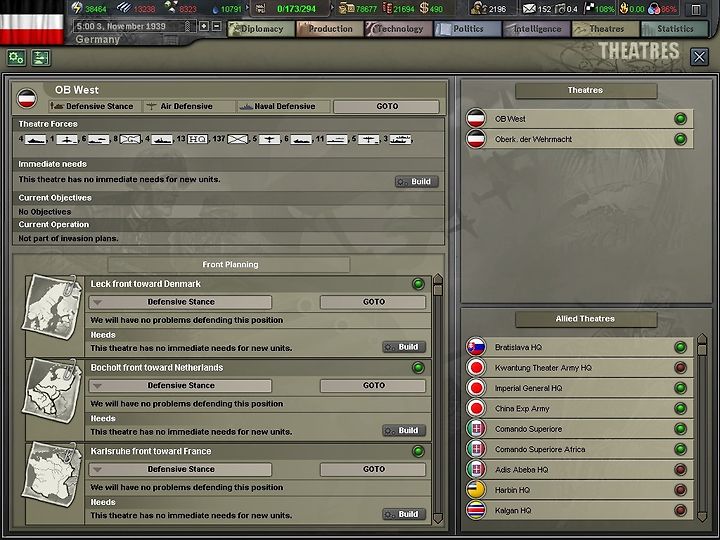720x540 pixels.
Task: Expand stance dropdown for Leck front toward Denmark
Action: pyautogui.click(x=180, y=302)
